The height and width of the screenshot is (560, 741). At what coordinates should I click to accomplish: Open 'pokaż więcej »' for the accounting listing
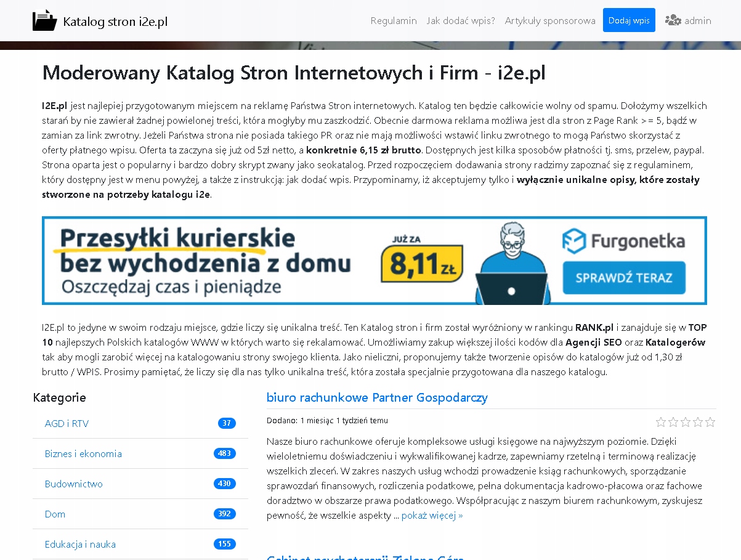[431, 516]
